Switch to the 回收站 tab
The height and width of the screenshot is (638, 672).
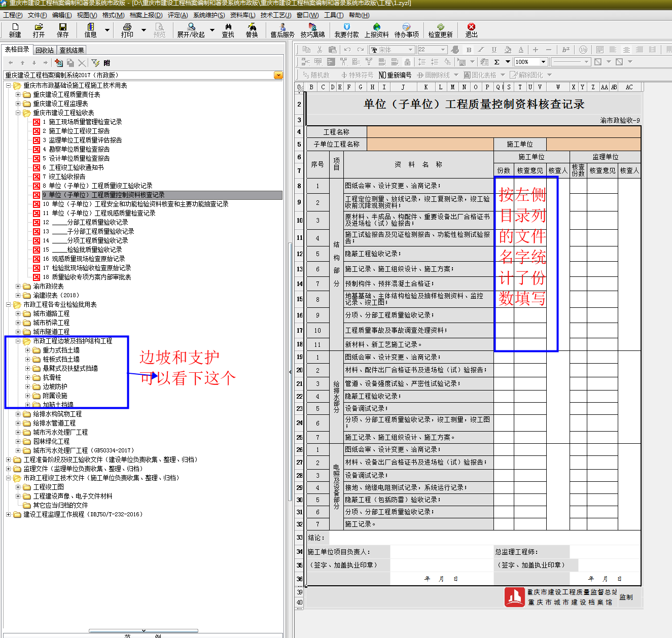(x=45, y=50)
